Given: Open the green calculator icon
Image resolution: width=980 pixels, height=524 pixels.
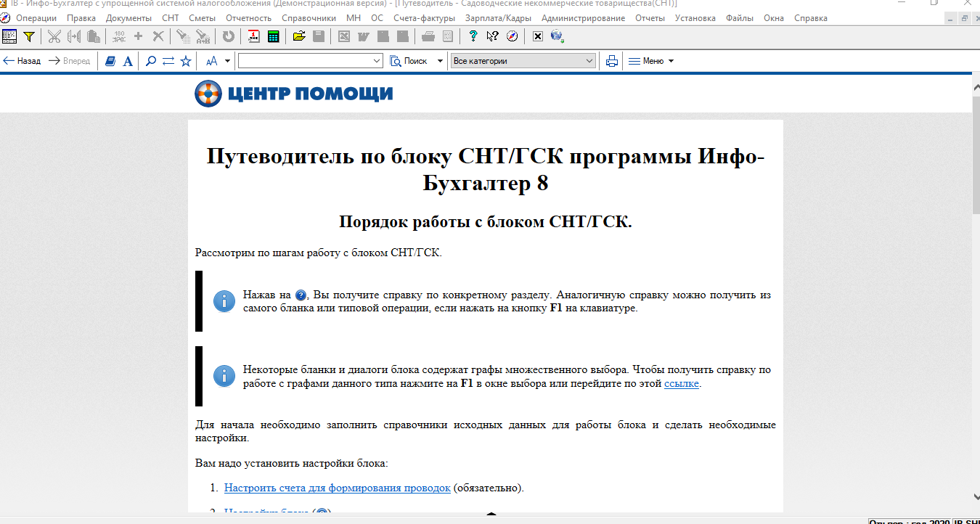Looking at the screenshot, I should (x=274, y=36).
